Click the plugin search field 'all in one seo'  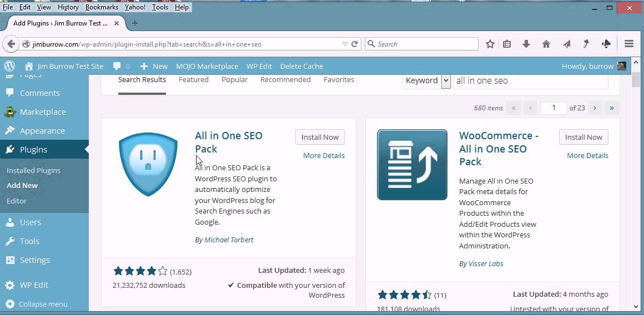tap(530, 81)
